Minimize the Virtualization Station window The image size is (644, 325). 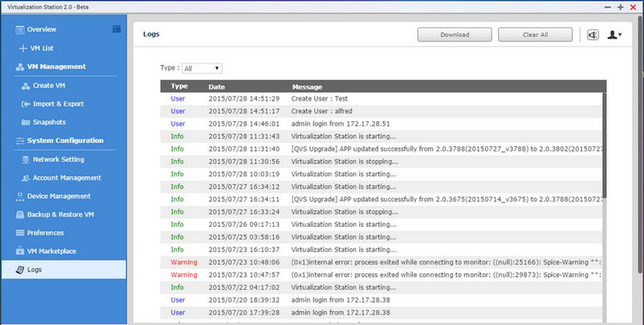point(607,8)
